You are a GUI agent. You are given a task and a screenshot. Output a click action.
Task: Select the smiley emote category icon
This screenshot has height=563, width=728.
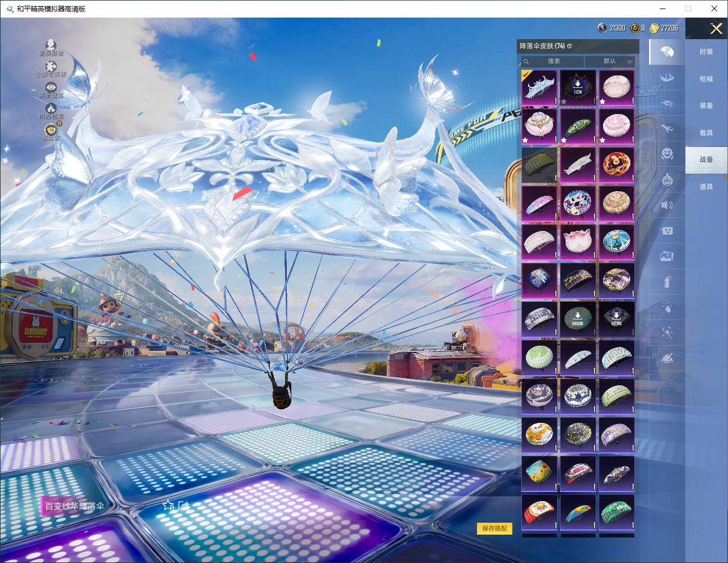(x=667, y=154)
